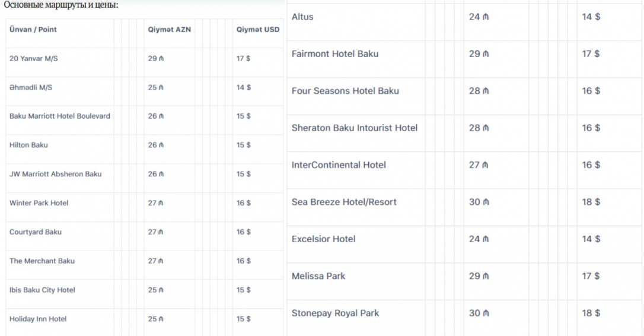644x336 pixels.
Task: Click the 'JW Marriott Absheron Baku' entry
Action: click(56, 174)
